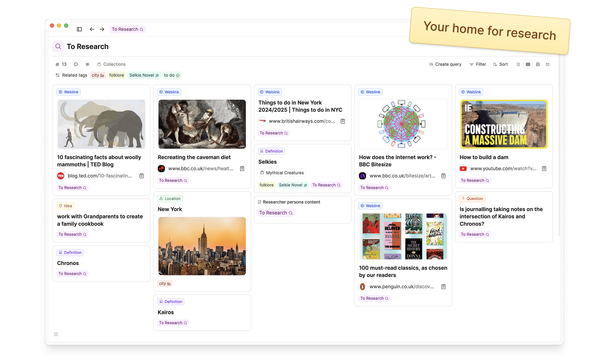Select the folklore related tag
Screen dimensions: 609x364
pyautogui.click(x=116, y=75)
